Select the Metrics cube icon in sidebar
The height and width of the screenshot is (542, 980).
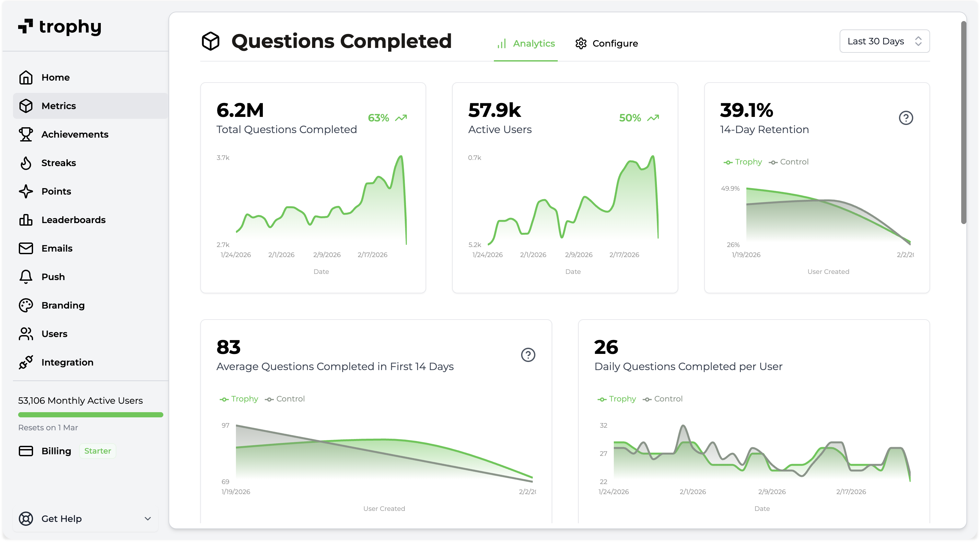click(x=26, y=106)
